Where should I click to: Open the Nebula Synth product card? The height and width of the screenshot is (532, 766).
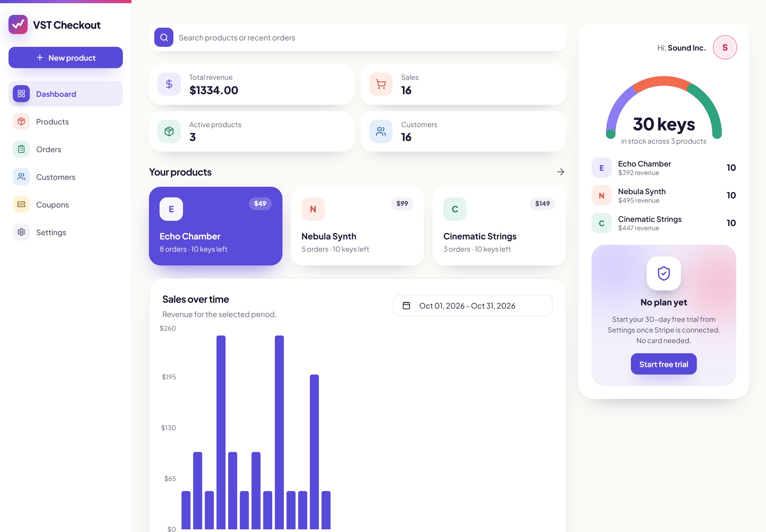click(x=357, y=226)
